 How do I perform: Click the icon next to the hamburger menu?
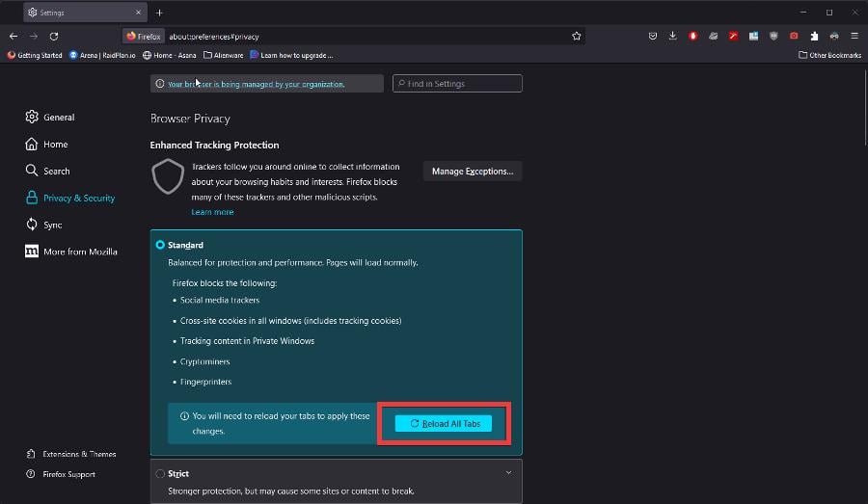coord(834,36)
